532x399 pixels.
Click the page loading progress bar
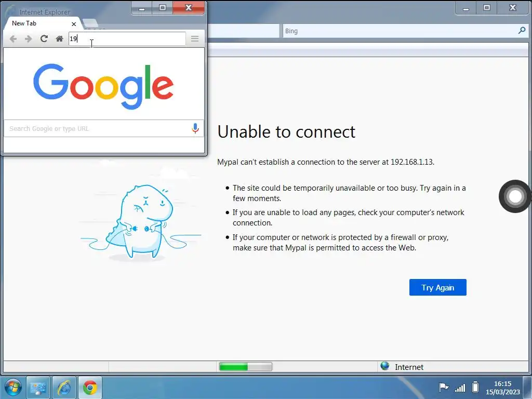coord(245,366)
